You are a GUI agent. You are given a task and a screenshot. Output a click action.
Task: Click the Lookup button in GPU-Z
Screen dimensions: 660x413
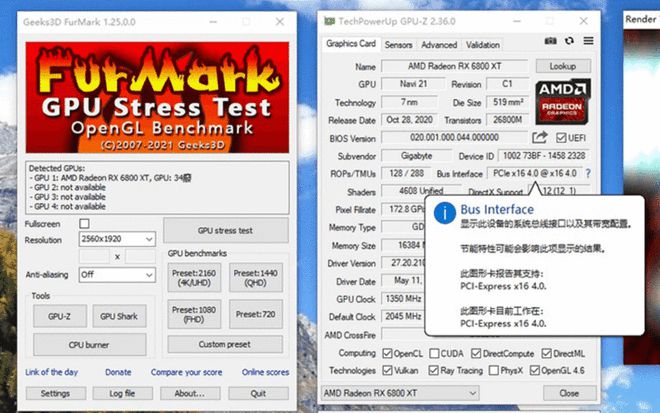(x=563, y=66)
